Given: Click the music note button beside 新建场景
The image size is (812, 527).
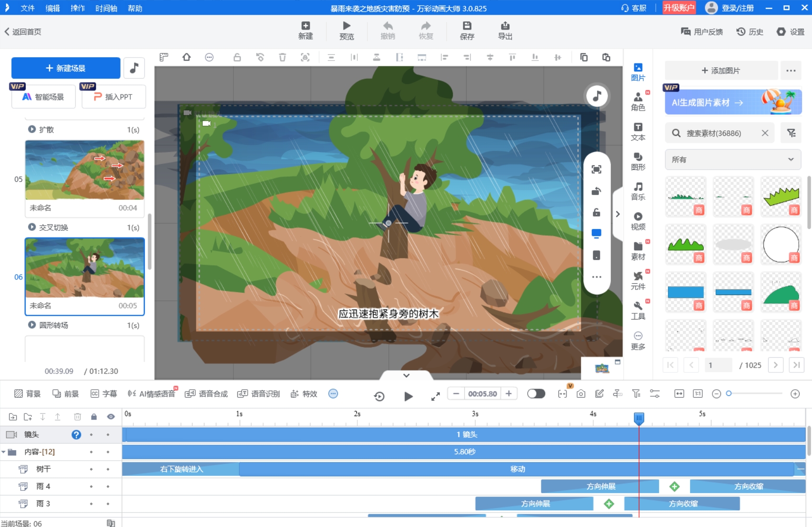Looking at the screenshot, I should point(134,68).
